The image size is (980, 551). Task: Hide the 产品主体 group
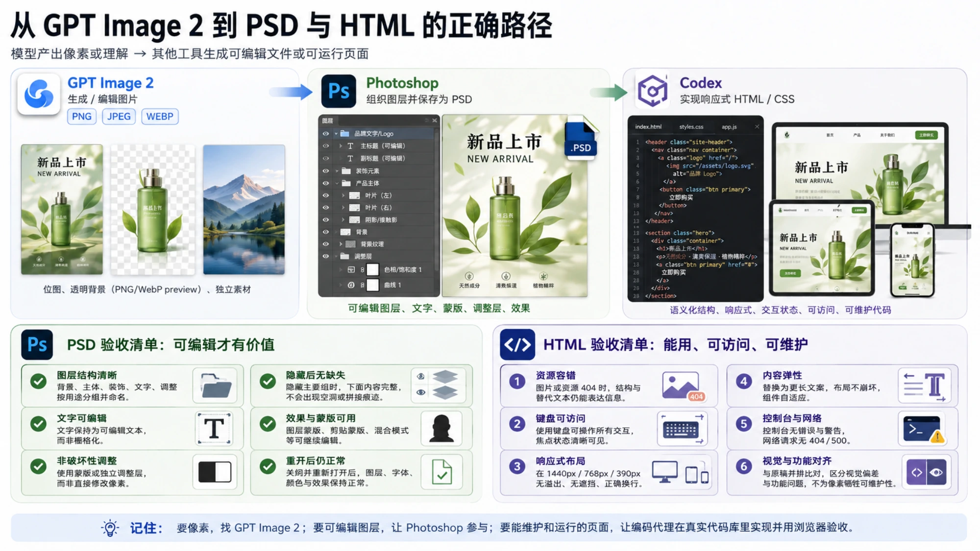coord(326,183)
